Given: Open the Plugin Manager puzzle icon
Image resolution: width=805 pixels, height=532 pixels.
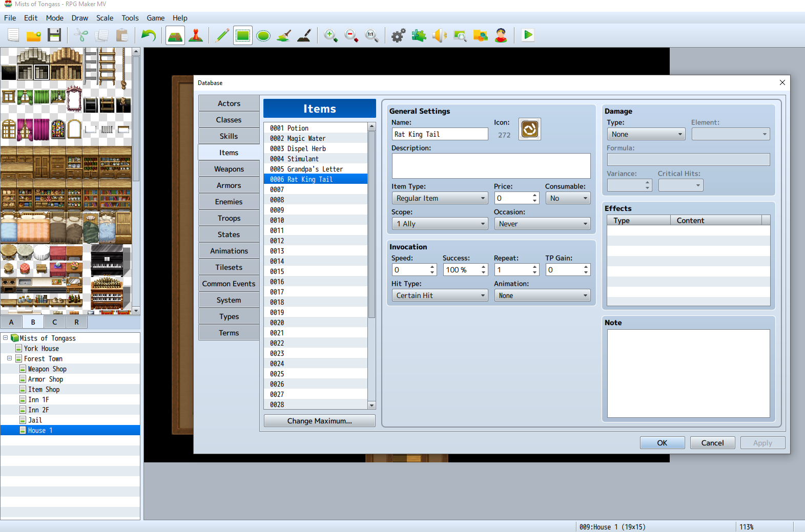Looking at the screenshot, I should tap(419, 35).
